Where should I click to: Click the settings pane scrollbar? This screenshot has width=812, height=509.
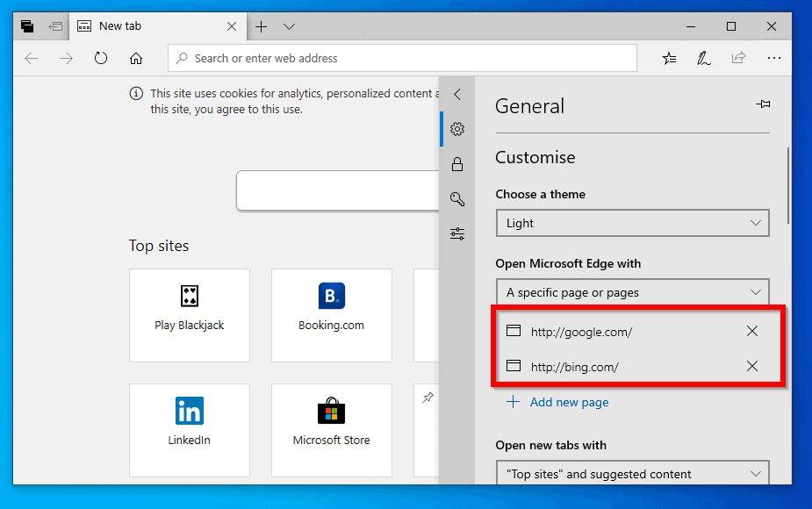[x=788, y=186]
